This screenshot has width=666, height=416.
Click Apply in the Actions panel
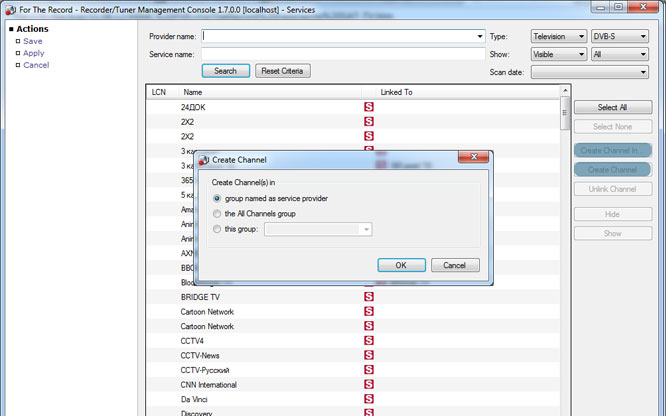click(34, 53)
